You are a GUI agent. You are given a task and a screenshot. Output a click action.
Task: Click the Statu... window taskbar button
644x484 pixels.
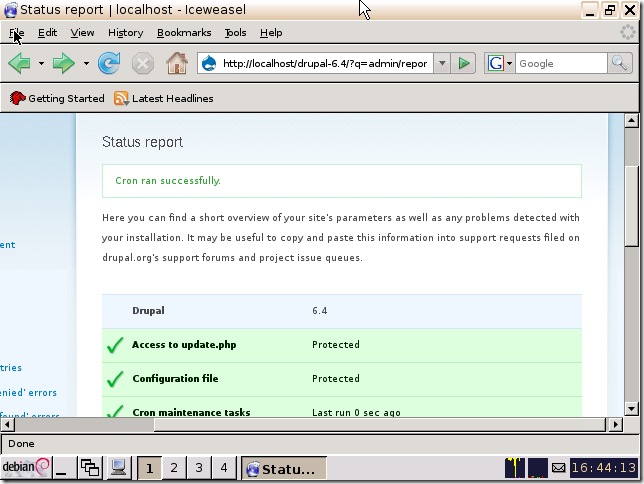point(283,468)
